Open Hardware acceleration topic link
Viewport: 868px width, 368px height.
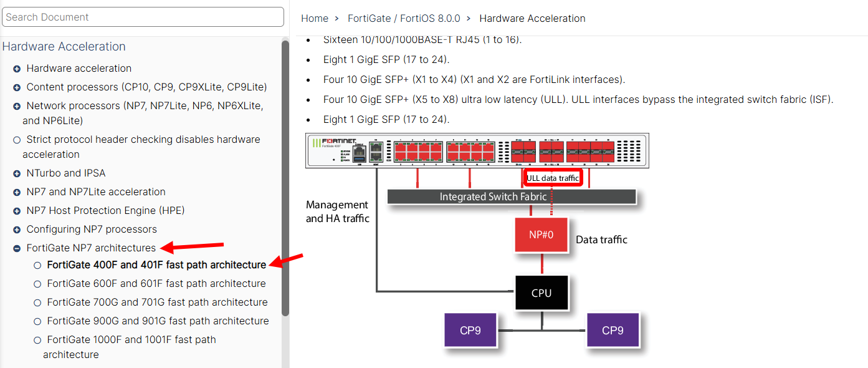79,68
